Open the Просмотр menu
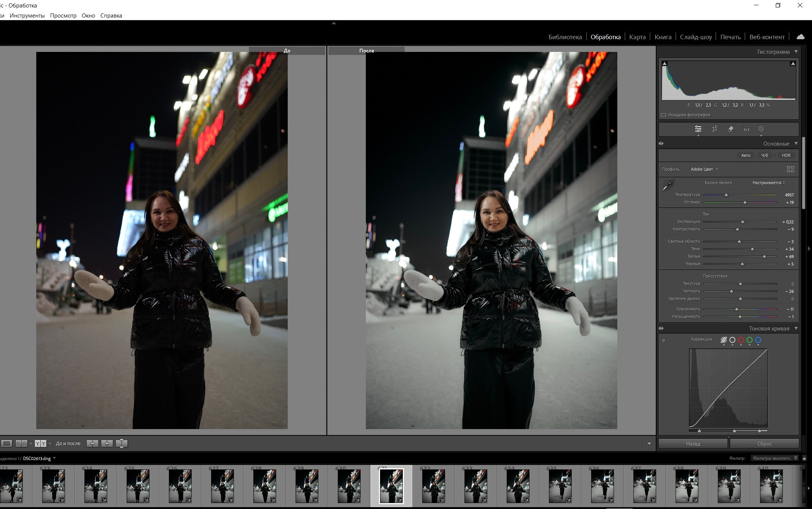This screenshot has width=812, height=509. [63, 16]
